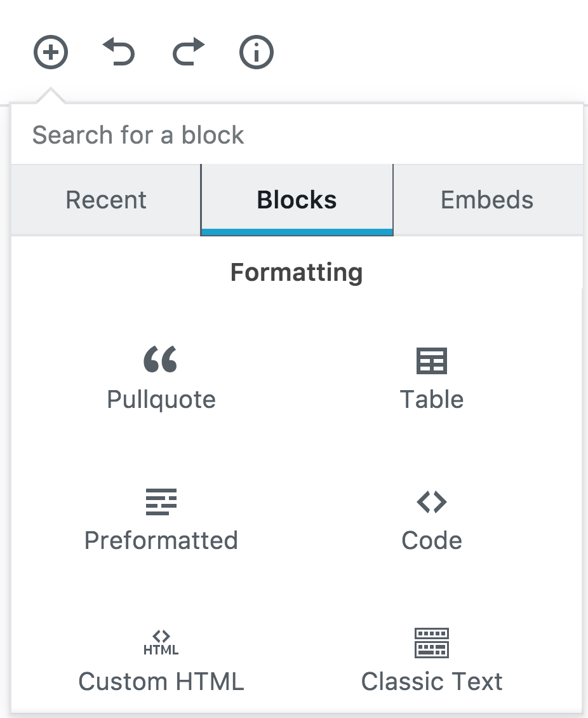Image resolution: width=588 pixels, height=718 pixels.
Task: Click the add block plus icon
Action: pos(51,52)
